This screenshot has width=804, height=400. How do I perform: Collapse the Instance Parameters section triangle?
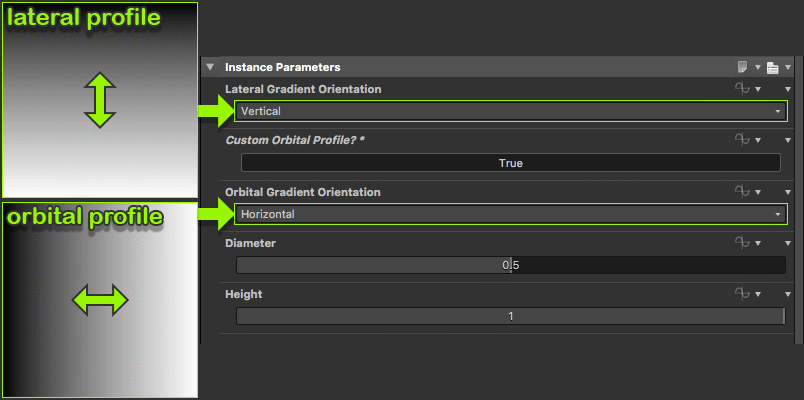210,67
